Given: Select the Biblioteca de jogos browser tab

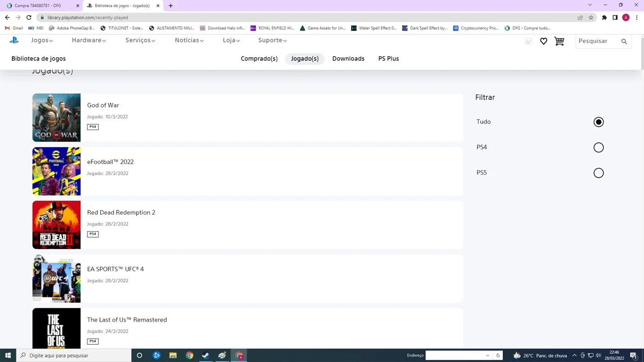Looking at the screenshot, I should [123, 6].
